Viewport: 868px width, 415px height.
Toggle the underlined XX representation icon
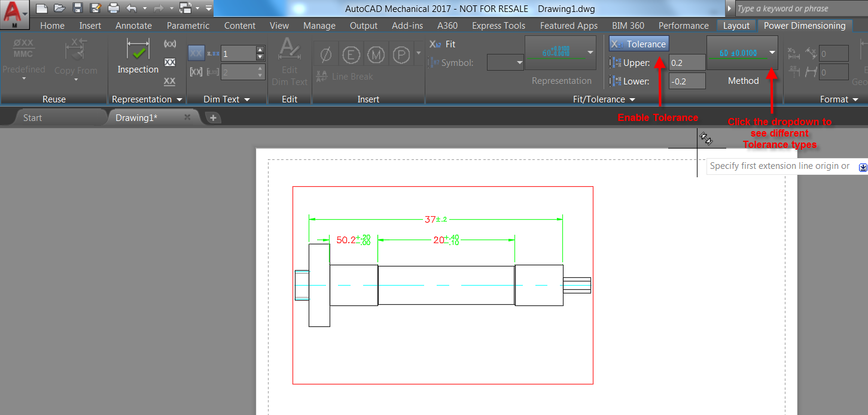tap(170, 81)
